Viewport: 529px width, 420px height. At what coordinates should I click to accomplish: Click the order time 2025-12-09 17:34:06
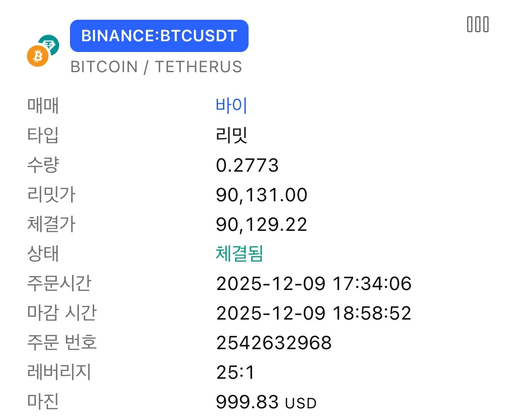click(314, 284)
